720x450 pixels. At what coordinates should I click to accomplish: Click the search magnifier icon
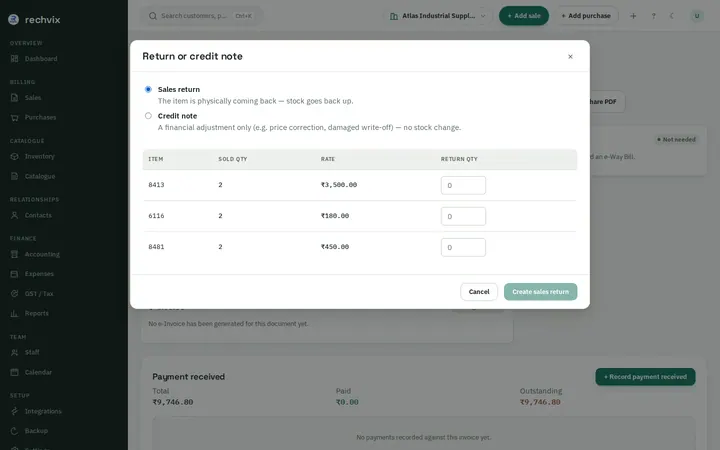tap(153, 16)
